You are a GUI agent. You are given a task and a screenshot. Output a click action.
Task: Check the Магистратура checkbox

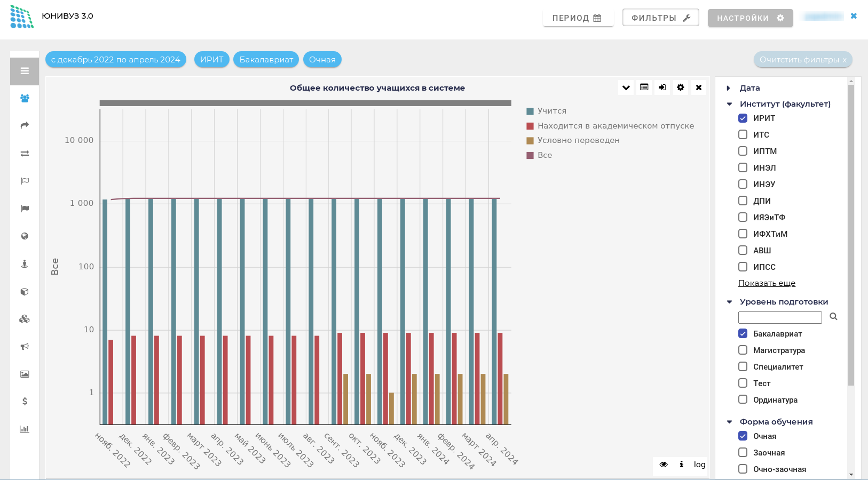click(x=743, y=350)
